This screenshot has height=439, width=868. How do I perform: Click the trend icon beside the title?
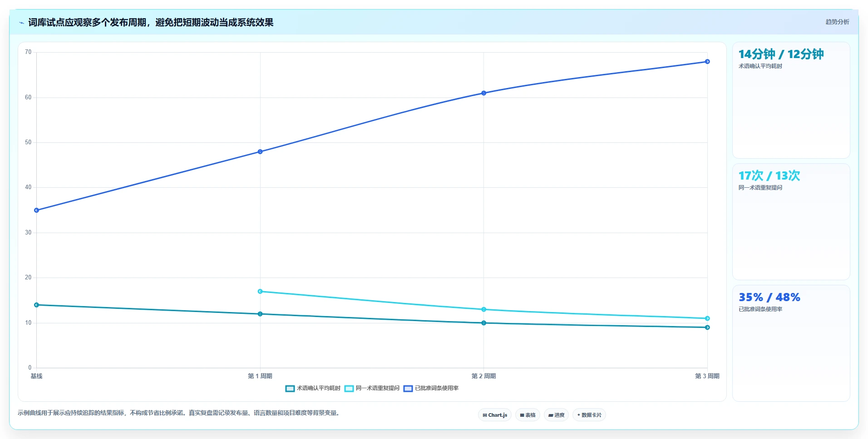click(x=21, y=23)
